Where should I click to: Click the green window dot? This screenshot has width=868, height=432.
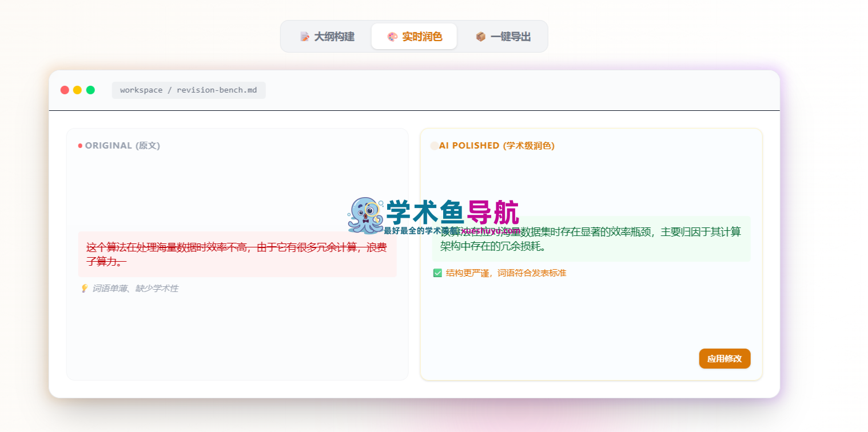(x=90, y=90)
